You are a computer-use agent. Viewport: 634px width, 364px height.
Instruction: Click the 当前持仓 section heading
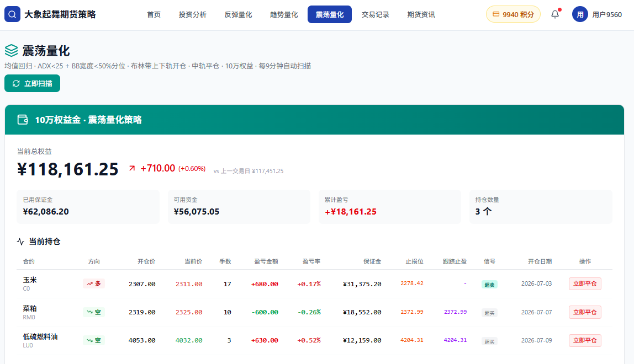[x=45, y=242]
